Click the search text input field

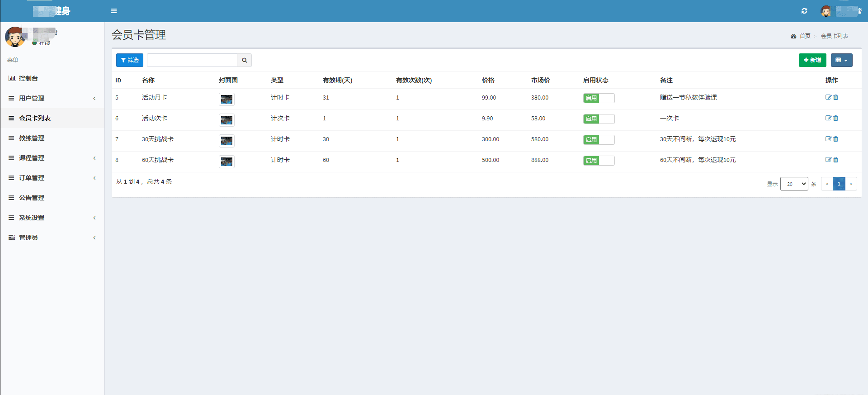(192, 60)
